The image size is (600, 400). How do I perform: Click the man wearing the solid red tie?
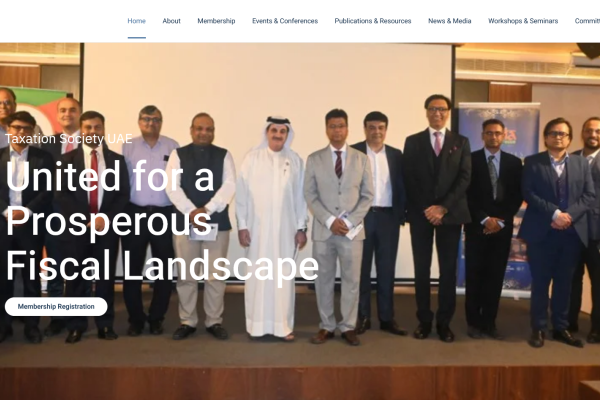coord(92,226)
